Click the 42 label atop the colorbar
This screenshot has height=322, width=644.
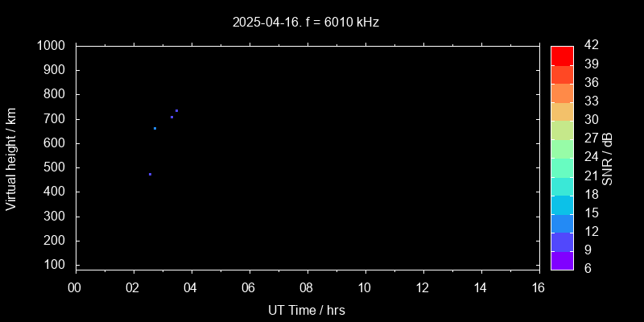pos(590,46)
